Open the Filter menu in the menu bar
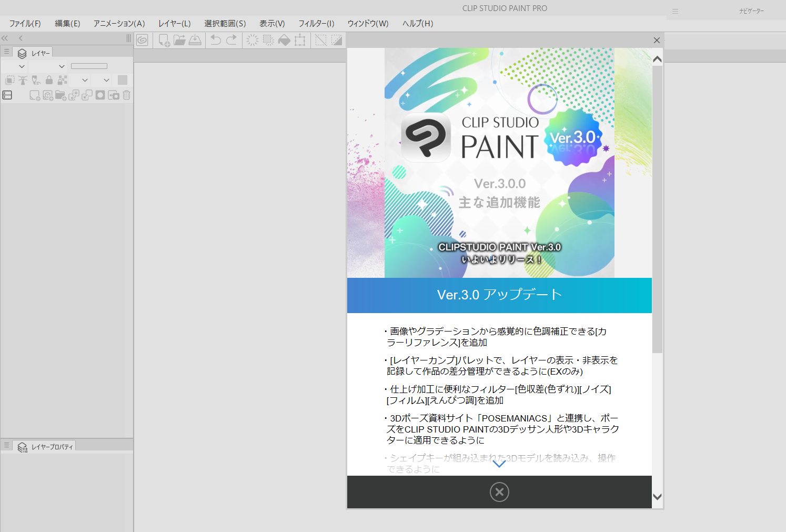 [x=316, y=24]
